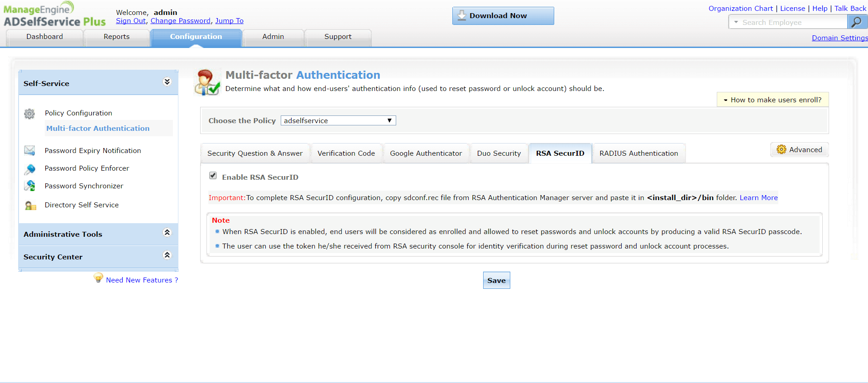Screen dimensions: 868x383
Task: Click the Password Synchronizer sync icon
Action: click(29, 186)
